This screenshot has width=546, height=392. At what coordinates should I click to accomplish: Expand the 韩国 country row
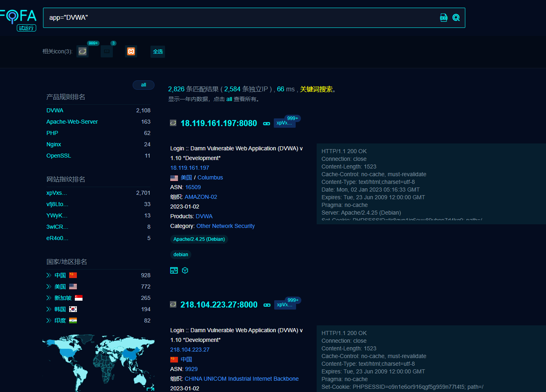click(49, 309)
